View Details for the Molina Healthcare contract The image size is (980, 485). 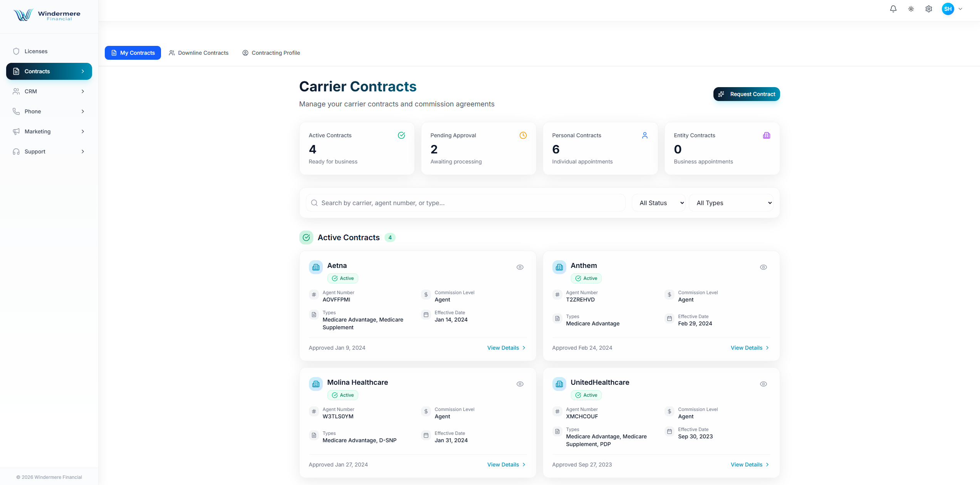[506, 465]
